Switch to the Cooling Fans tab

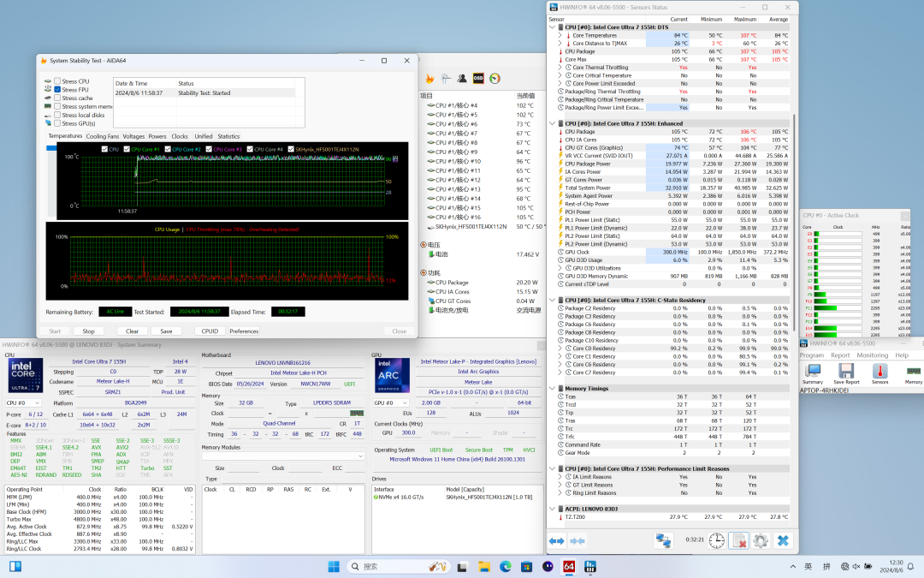pyautogui.click(x=103, y=136)
